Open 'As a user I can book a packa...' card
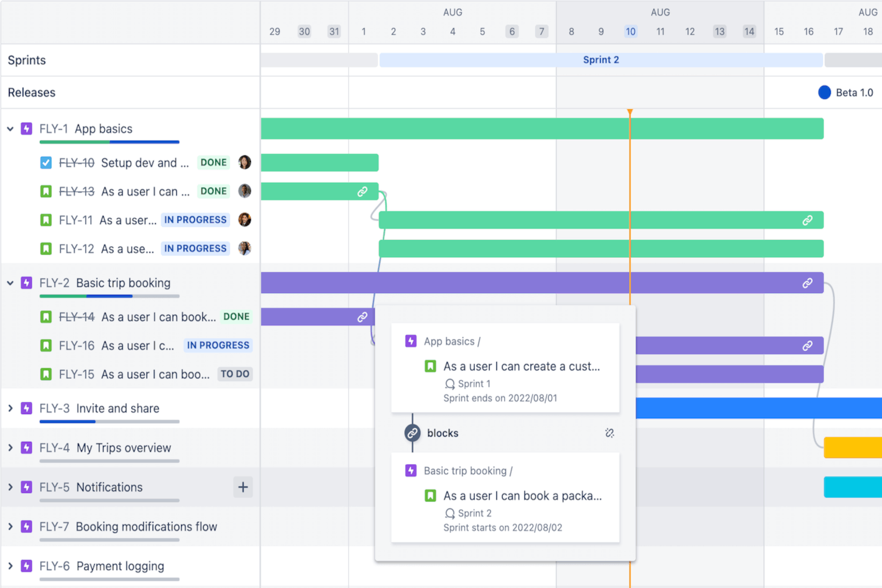 tap(505, 497)
